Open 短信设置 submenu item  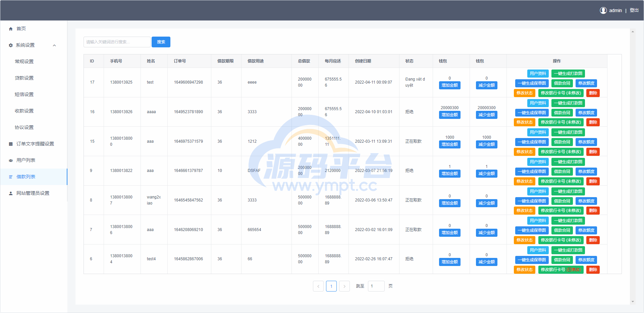pyautogui.click(x=24, y=94)
